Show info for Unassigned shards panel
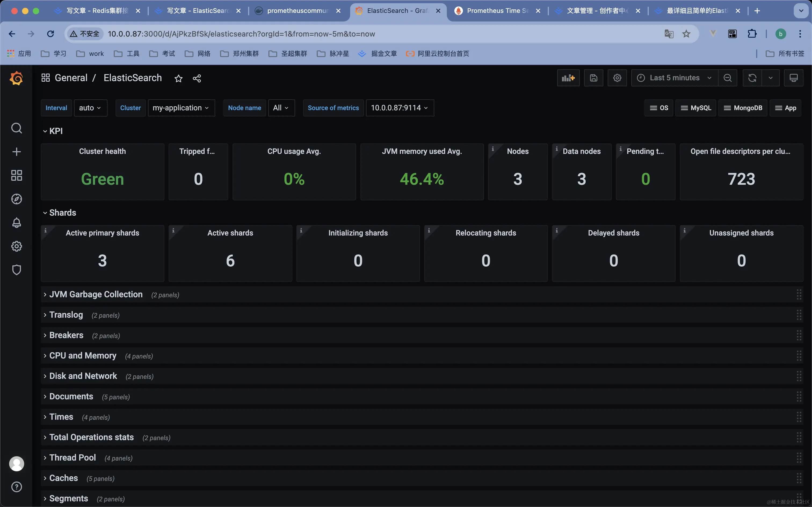 [x=685, y=230]
